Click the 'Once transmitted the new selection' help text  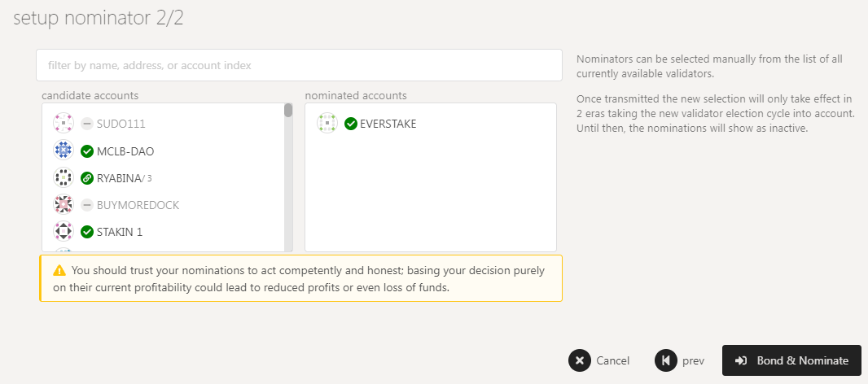point(716,114)
